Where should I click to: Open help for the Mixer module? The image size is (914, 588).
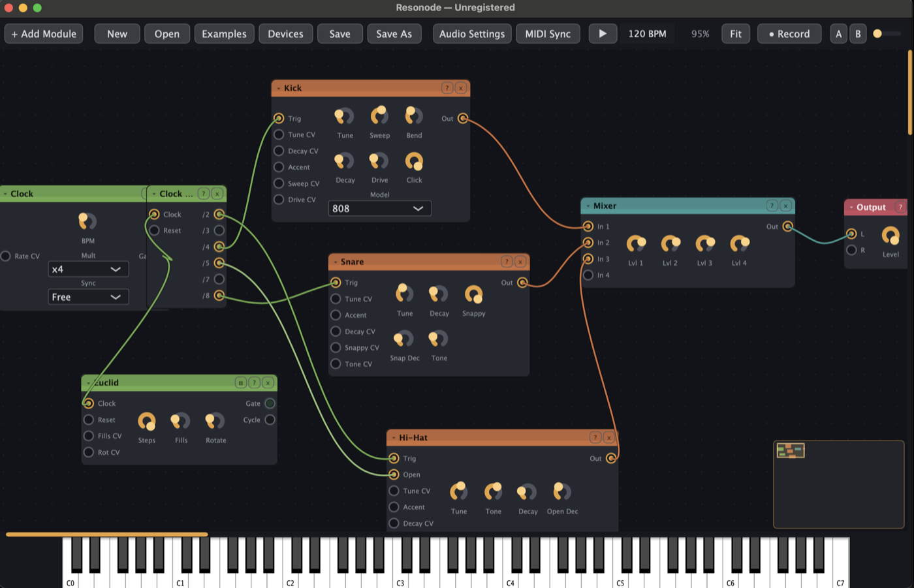(772, 206)
